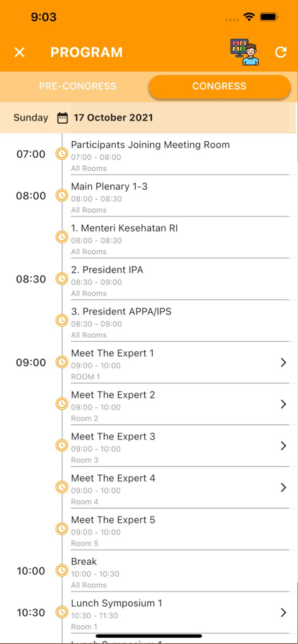Open the virtual meeting presenter icon

244,52
